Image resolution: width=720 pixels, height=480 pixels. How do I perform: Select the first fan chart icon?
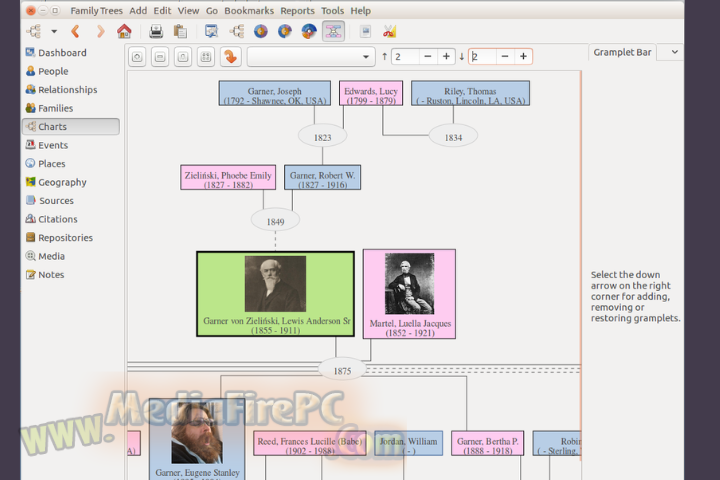[x=261, y=31]
